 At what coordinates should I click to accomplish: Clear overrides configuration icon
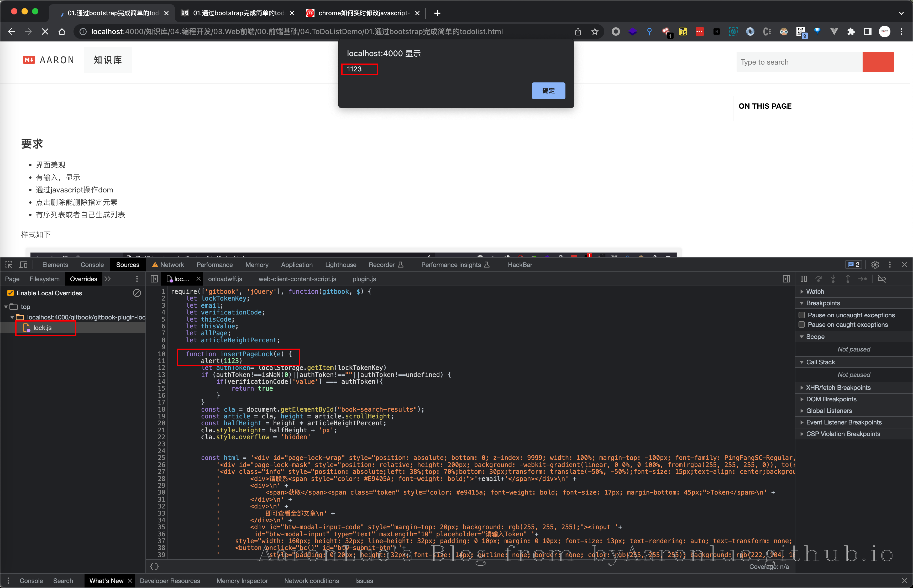point(137,293)
